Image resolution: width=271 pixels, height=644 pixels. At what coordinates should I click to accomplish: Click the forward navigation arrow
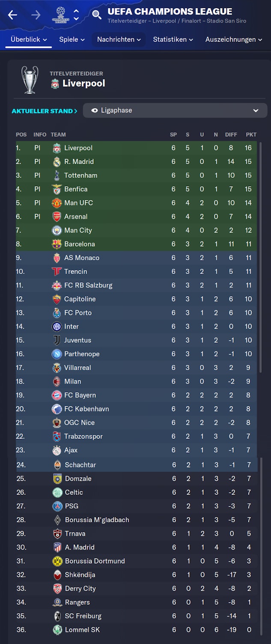click(36, 15)
